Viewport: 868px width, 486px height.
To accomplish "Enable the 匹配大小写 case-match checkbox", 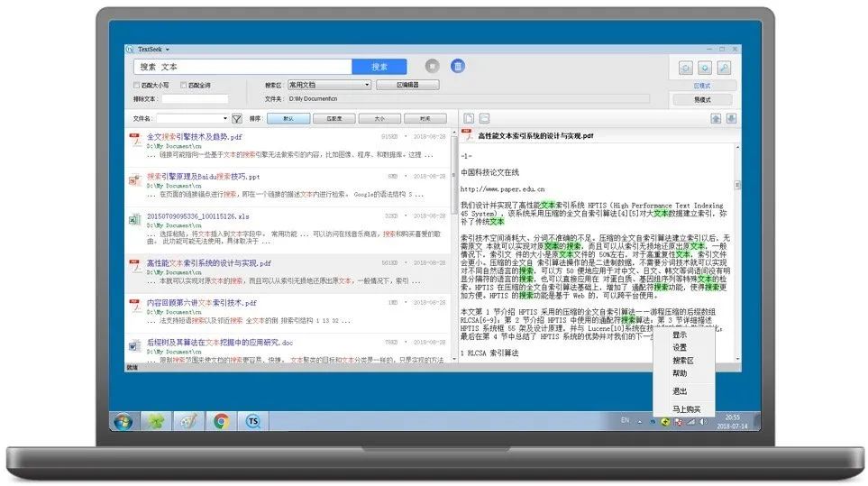I will pyautogui.click(x=136, y=86).
